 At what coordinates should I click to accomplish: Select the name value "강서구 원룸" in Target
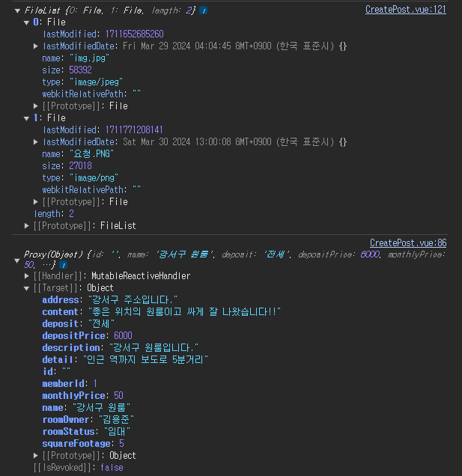101,407
